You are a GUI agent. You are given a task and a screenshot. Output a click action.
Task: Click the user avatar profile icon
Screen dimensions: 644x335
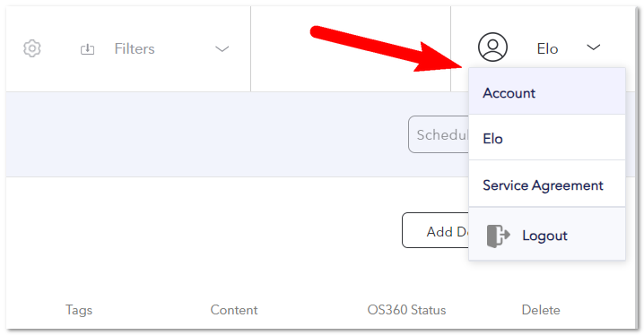tap(492, 47)
